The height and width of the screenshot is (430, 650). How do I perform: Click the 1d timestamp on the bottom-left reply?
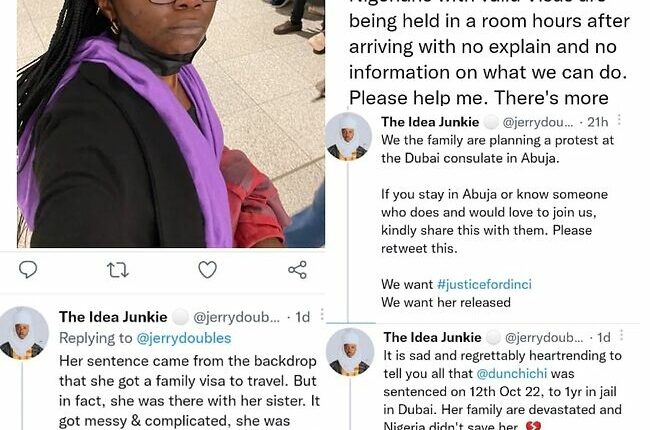click(x=303, y=317)
